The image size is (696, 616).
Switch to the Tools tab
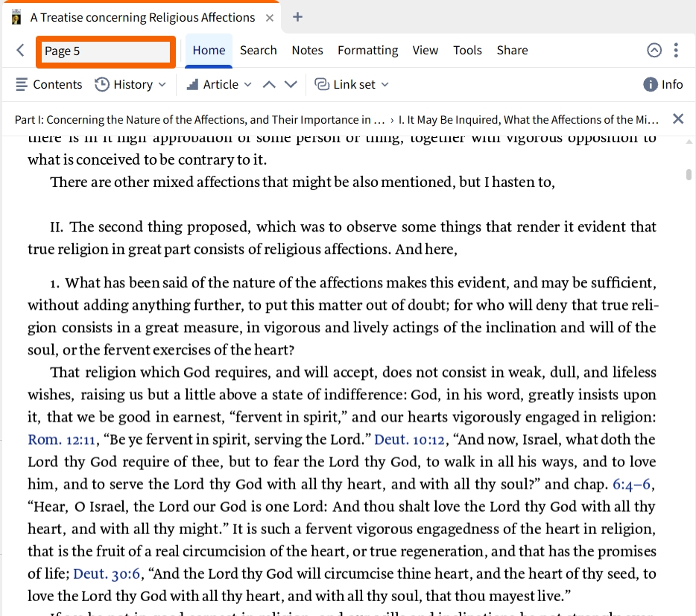(467, 50)
